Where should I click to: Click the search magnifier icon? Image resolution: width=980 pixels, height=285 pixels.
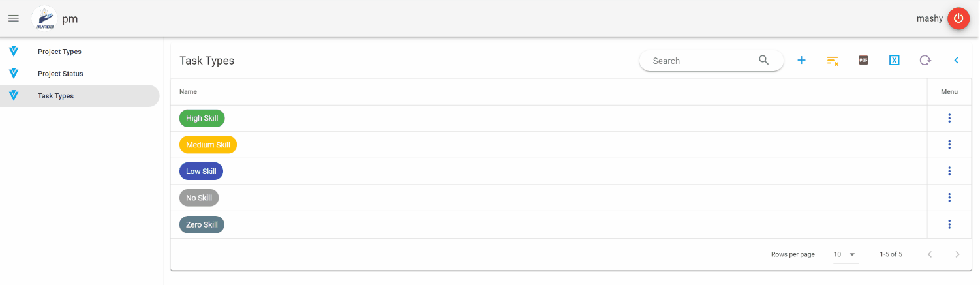pyautogui.click(x=764, y=61)
